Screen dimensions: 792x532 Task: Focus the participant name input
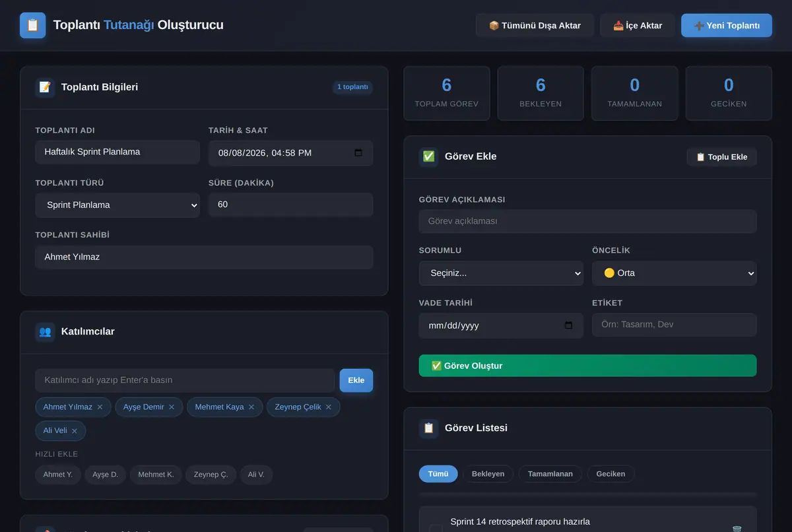[185, 380]
